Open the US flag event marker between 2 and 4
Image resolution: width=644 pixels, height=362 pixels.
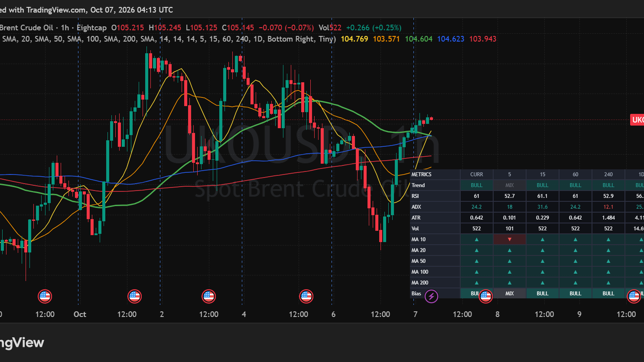pyautogui.click(x=208, y=296)
